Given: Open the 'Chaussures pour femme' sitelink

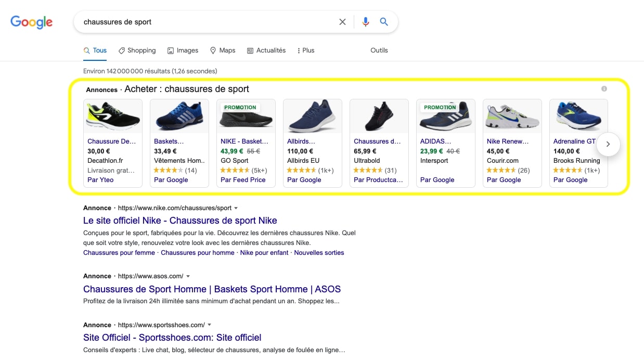Looking at the screenshot, I should point(119,253).
